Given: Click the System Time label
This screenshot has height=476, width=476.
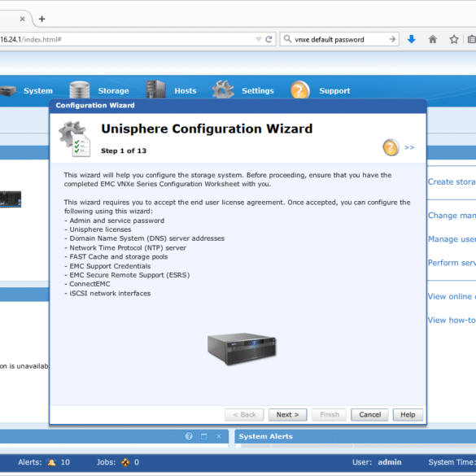Looking at the screenshot, I should coord(452,462).
